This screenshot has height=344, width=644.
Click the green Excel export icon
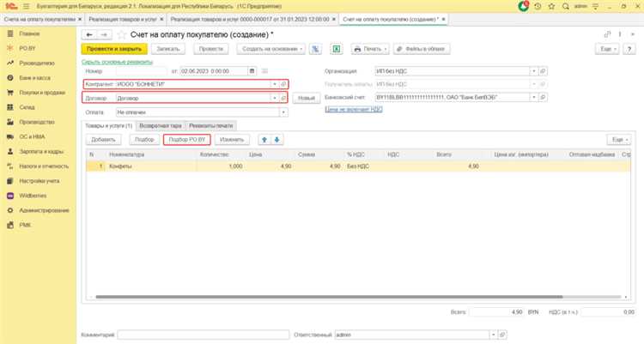tap(337, 49)
